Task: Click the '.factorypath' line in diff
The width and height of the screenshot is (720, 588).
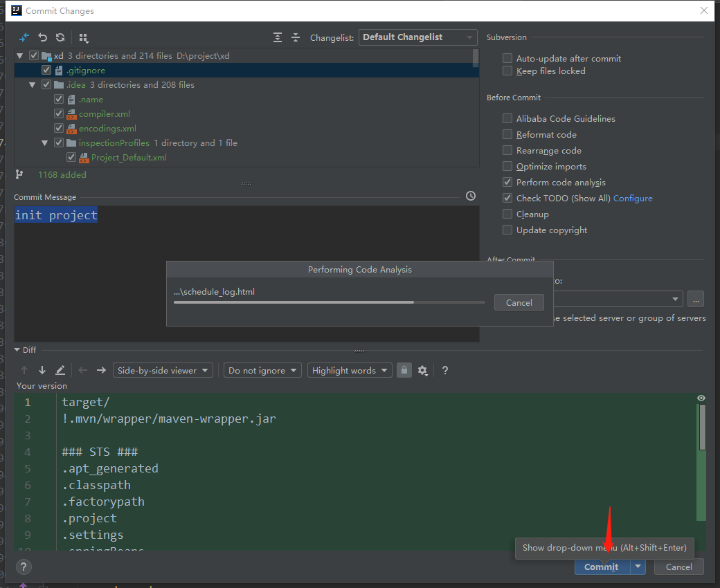Action: [x=103, y=502]
